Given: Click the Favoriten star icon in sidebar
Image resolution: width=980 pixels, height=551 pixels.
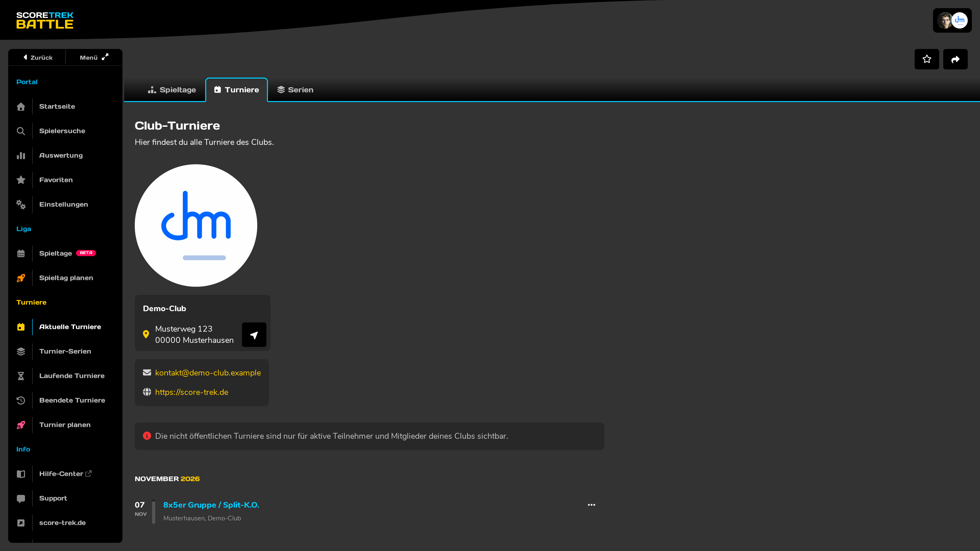Looking at the screenshot, I should click(21, 180).
